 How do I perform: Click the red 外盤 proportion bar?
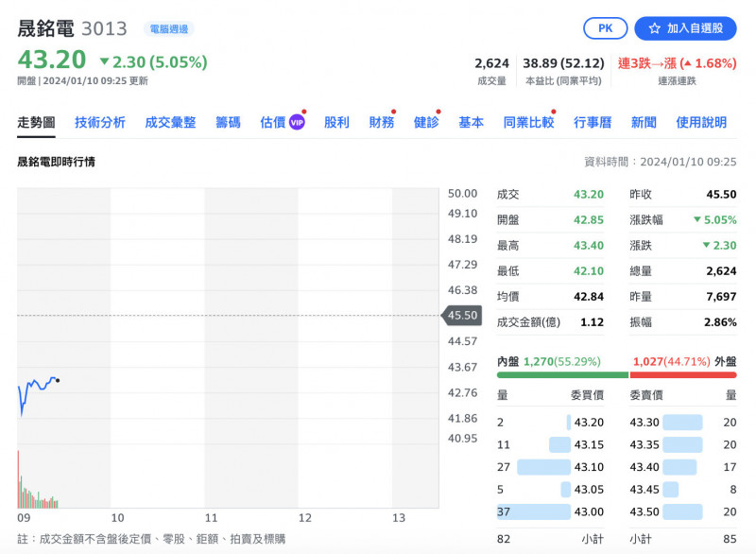point(683,374)
